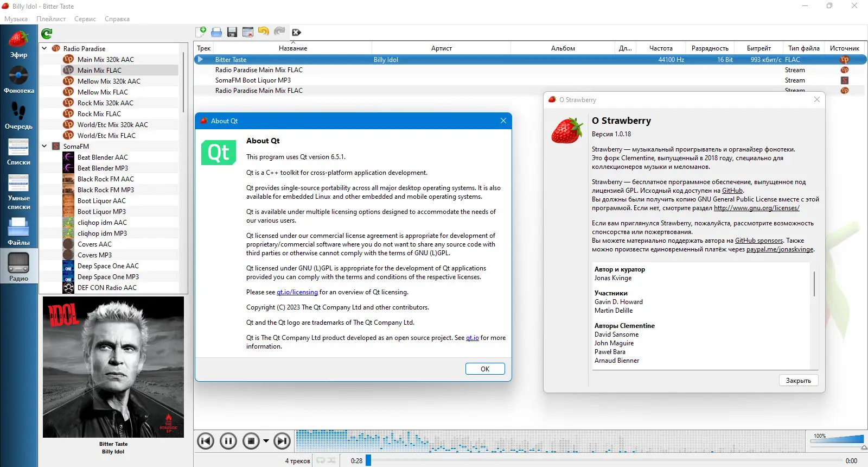This screenshot has height=467, width=868.
Task: Select the Rock Mix FLAC station
Action: click(99, 113)
